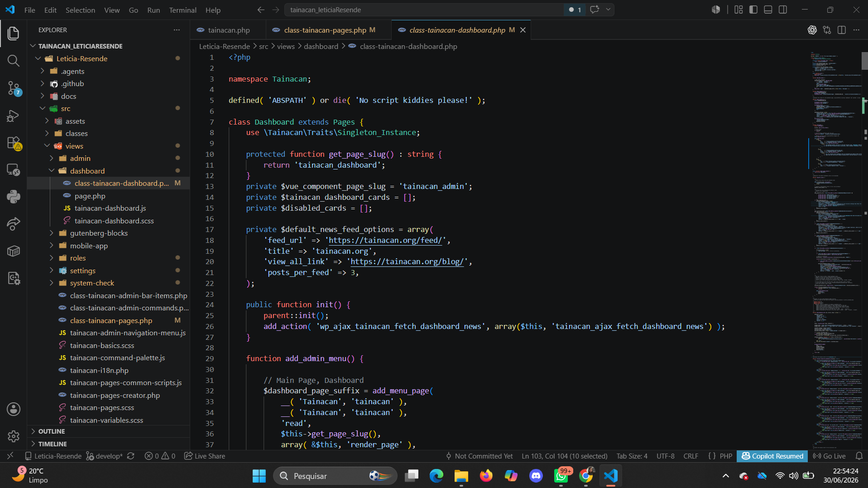
Task: Open Manage gear icon in activity bar
Action: [14, 436]
